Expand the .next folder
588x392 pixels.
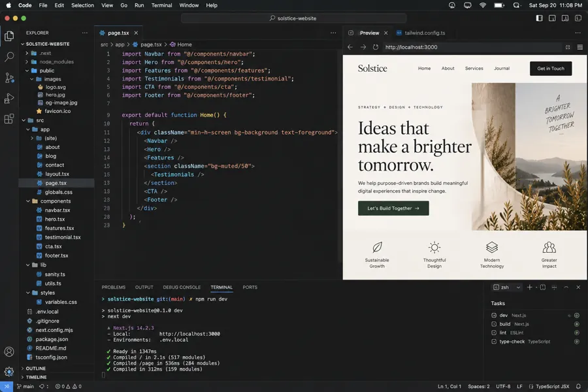click(27, 54)
